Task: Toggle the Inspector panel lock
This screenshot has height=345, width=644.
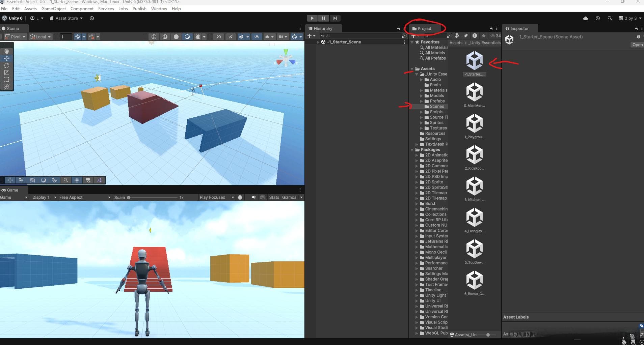Action: pos(636,28)
